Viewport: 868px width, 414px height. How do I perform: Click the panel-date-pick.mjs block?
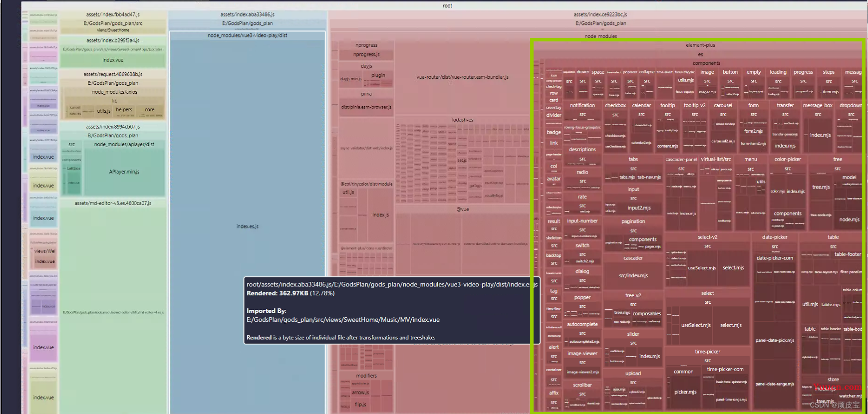point(775,340)
